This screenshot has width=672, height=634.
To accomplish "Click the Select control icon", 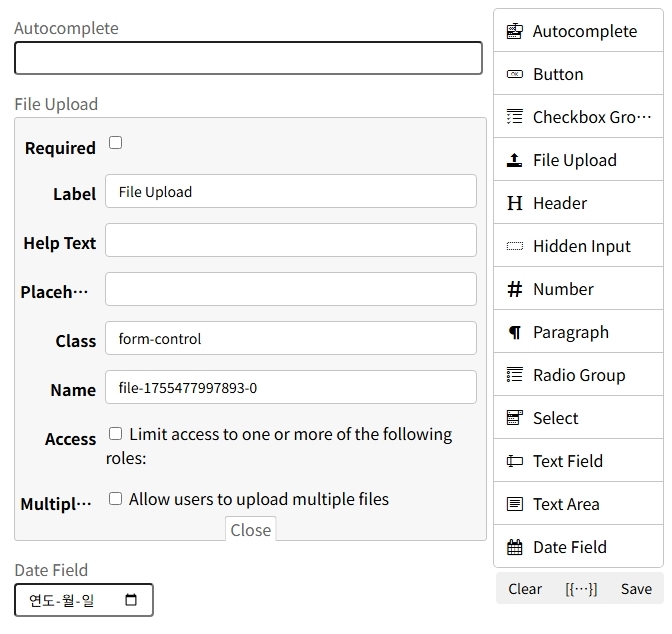I will click(514, 418).
